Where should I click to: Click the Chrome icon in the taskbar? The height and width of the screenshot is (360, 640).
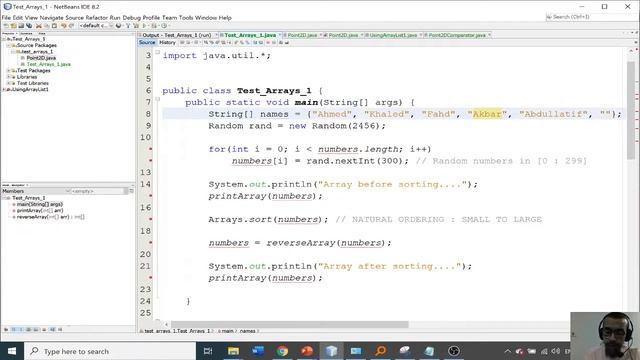tap(282, 351)
